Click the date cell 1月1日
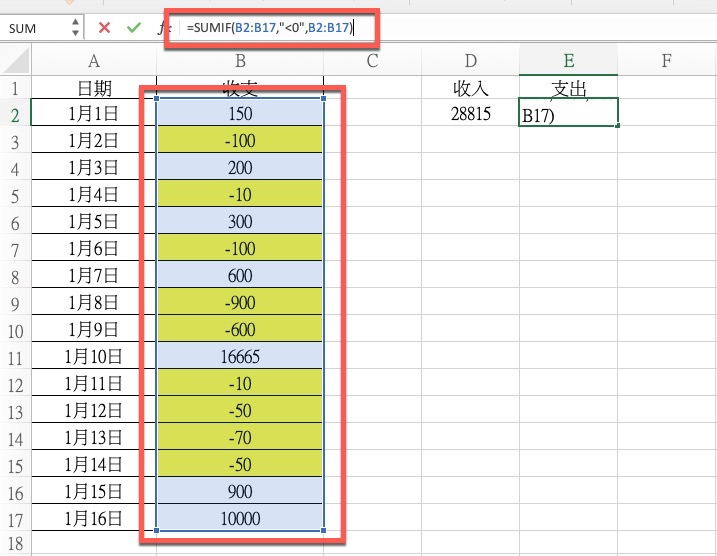717x556 pixels. pos(94,113)
